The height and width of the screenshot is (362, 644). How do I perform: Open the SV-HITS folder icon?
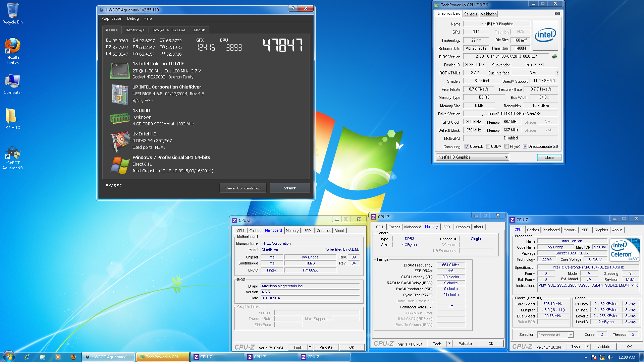coord(12,119)
